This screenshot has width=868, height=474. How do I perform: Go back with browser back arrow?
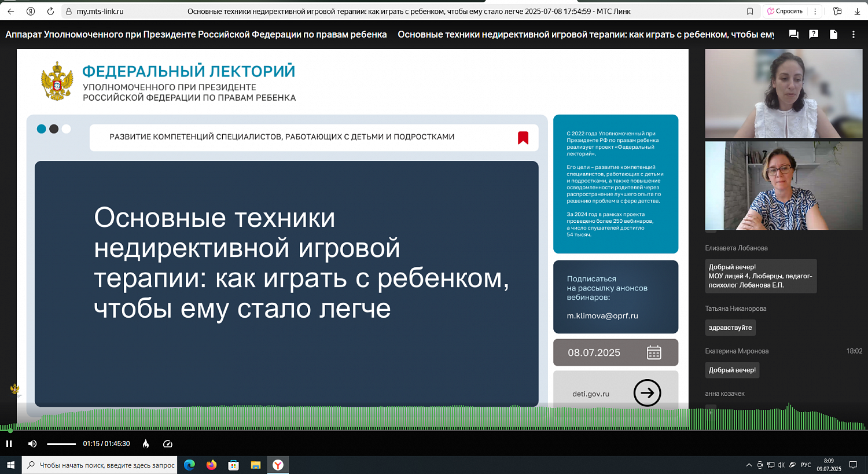click(x=10, y=11)
